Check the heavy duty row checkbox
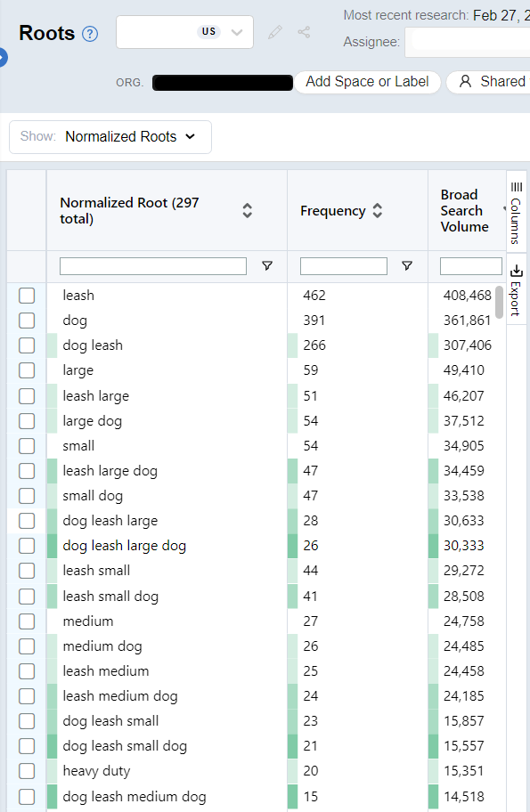The image size is (530, 812). click(x=27, y=771)
